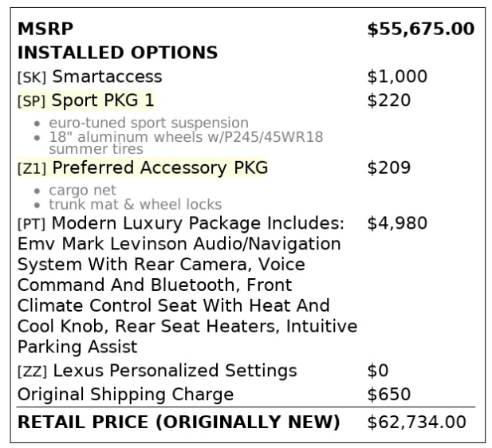Image resolution: width=492 pixels, height=448 pixels.
Task: Click the cargo net bullet item
Action: [x=82, y=191]
